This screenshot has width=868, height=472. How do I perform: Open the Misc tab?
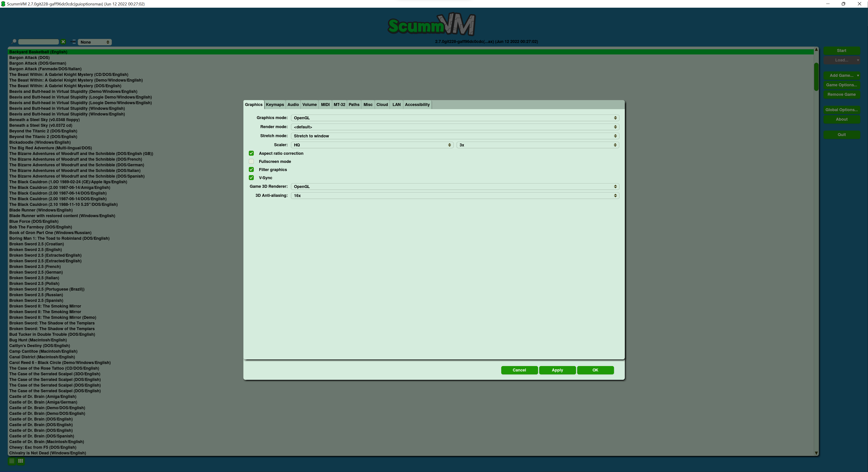368,104
